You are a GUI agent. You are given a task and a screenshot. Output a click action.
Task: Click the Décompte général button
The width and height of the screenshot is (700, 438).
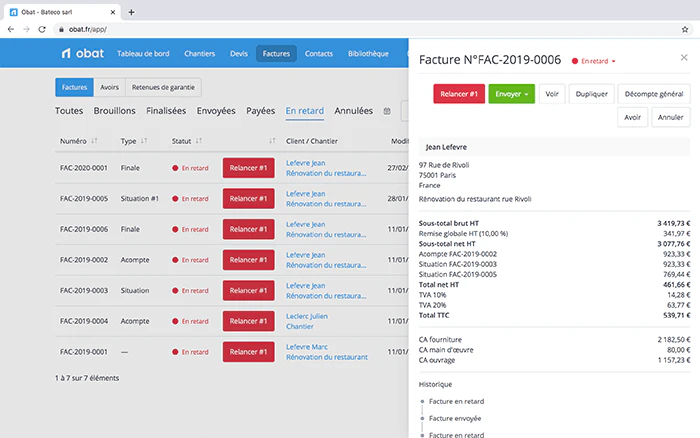pos(654,94)
